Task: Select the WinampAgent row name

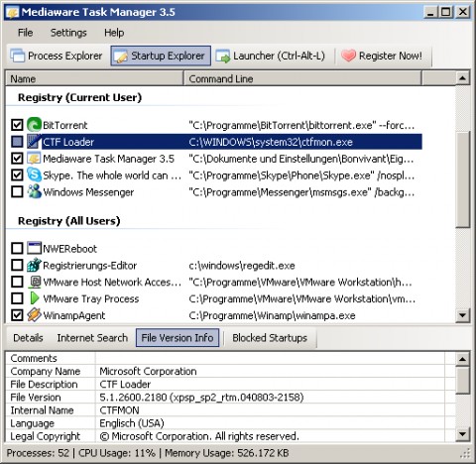Action: (74, 315)
